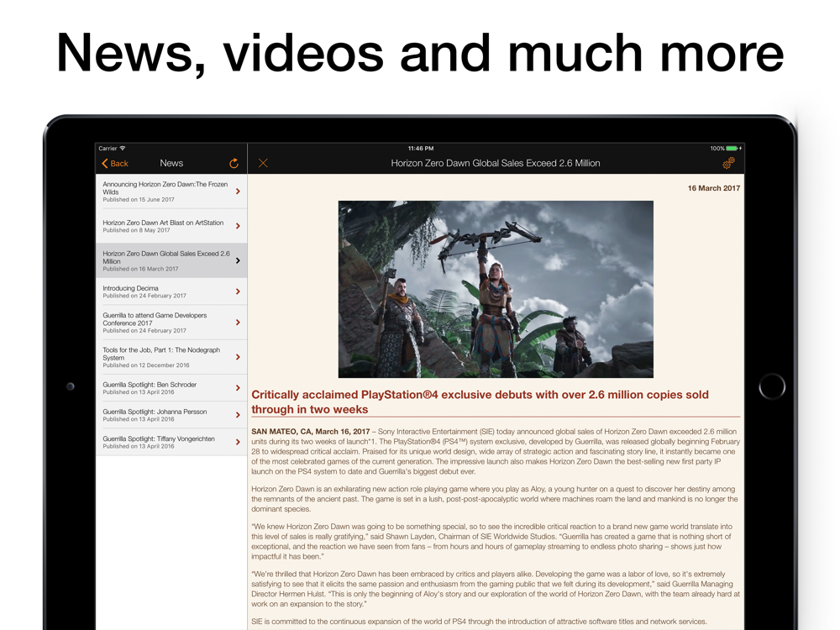
Task: Open Guerrilla to attend Game Developers Conference 2017
Action: pyautogui.click(x=171, y=323)
